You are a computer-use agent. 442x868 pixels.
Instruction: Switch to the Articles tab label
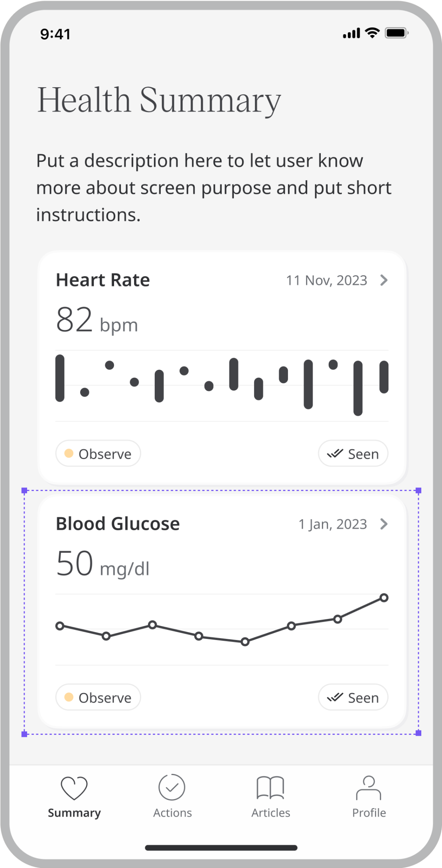270,813
